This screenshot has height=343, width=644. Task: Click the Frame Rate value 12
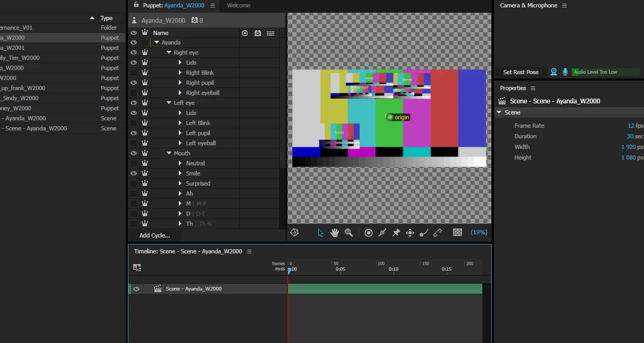631,126
